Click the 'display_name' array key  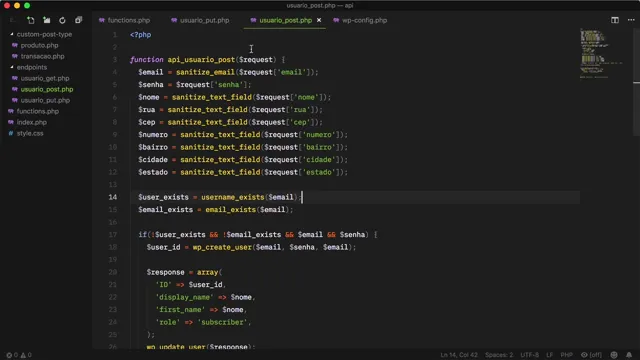pyautogui.click(x=184, y=297)
